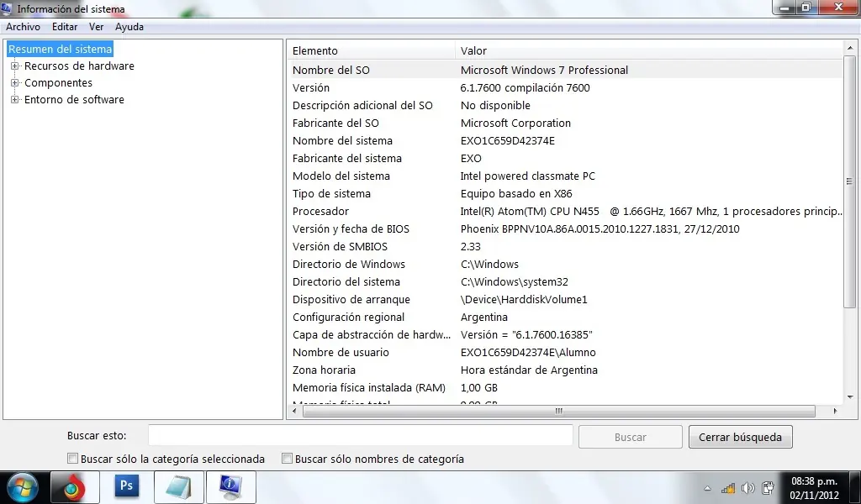Focus the Buscar esto search field
Screen dimensions: 861x504
click(x=360, y=436)
